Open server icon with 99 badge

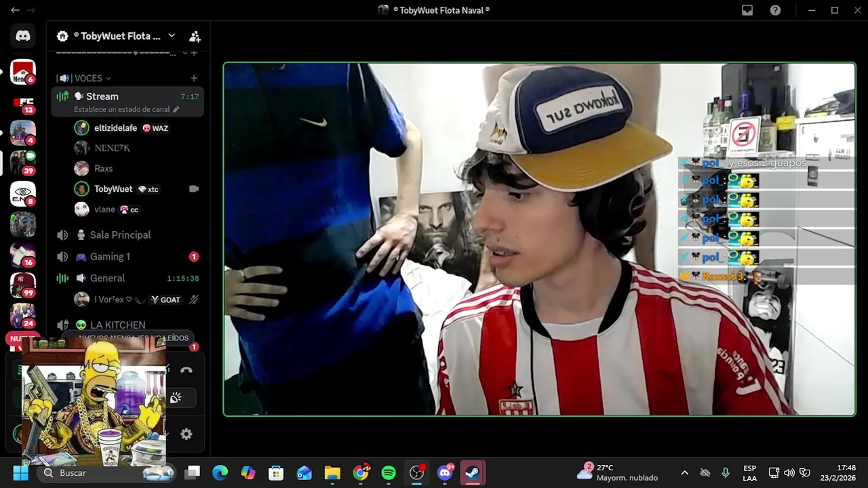[23, 285]
